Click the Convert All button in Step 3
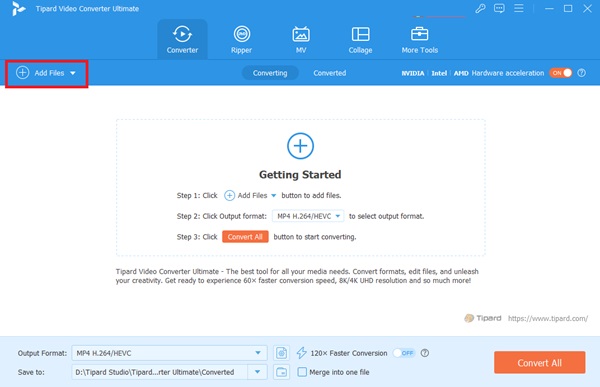 (245, 237)
